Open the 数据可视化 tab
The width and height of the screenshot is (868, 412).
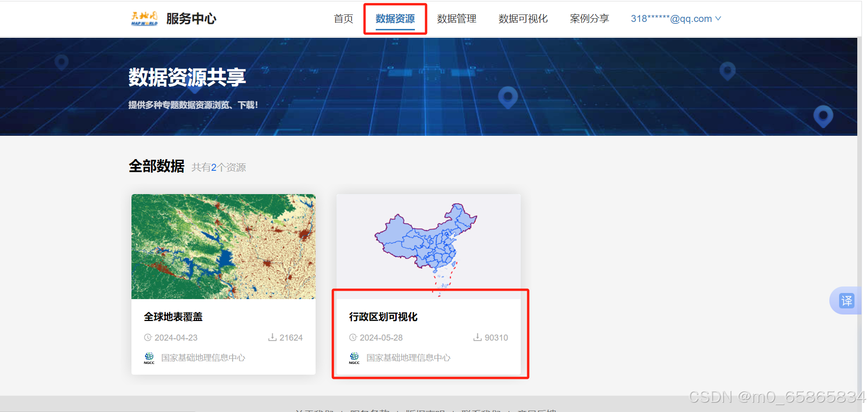tap(523, 19)
